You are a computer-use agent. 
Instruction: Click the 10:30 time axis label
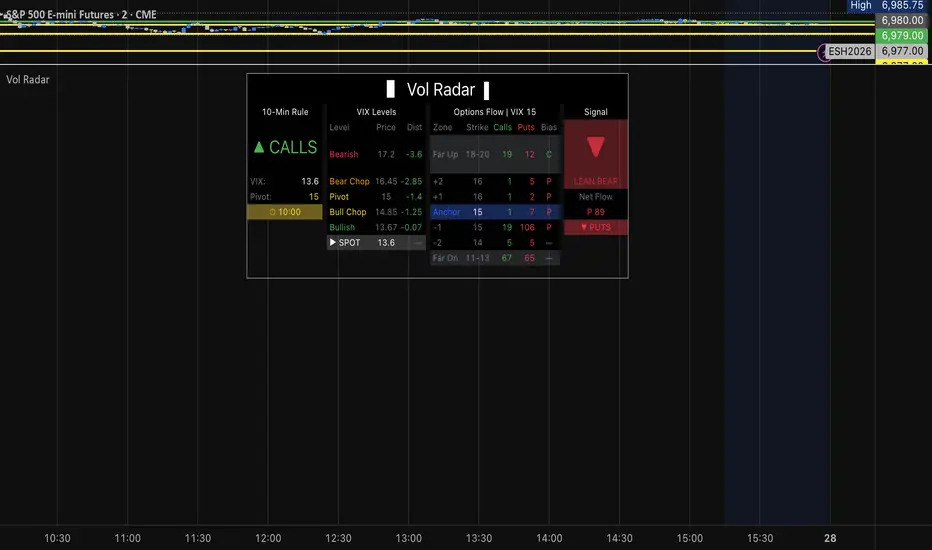pos(57,538)
